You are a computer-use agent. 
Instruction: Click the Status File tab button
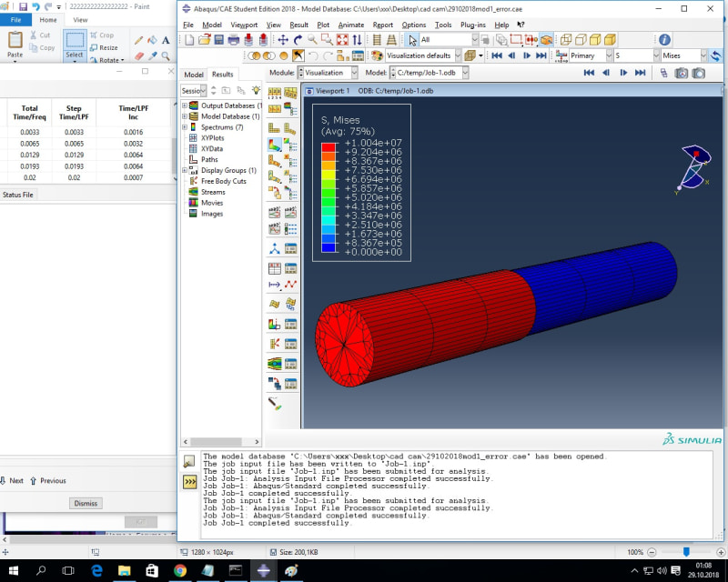click(18, 195)
